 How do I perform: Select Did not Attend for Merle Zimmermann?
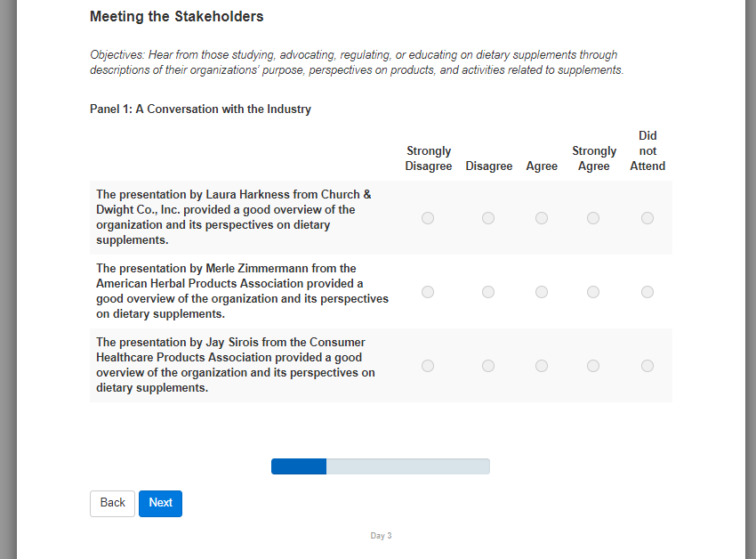pyautogui.click(x=647, y=292)
